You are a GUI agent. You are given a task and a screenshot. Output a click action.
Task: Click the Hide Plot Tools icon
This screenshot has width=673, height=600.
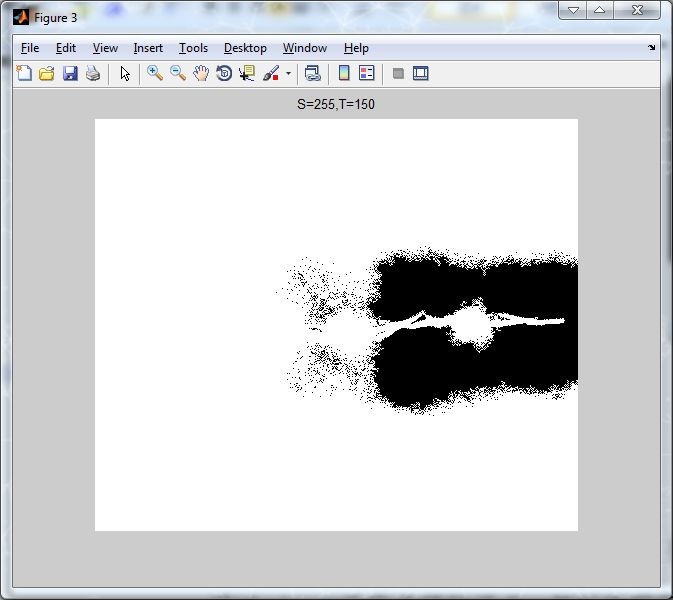tap(398, 73)
